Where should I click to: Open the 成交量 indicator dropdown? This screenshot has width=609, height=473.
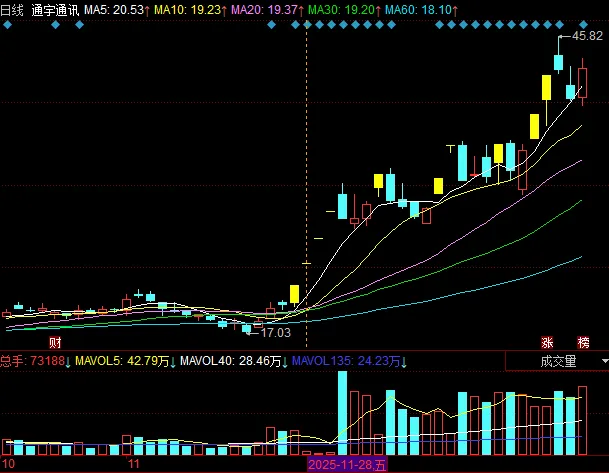[x=557, y=362]
